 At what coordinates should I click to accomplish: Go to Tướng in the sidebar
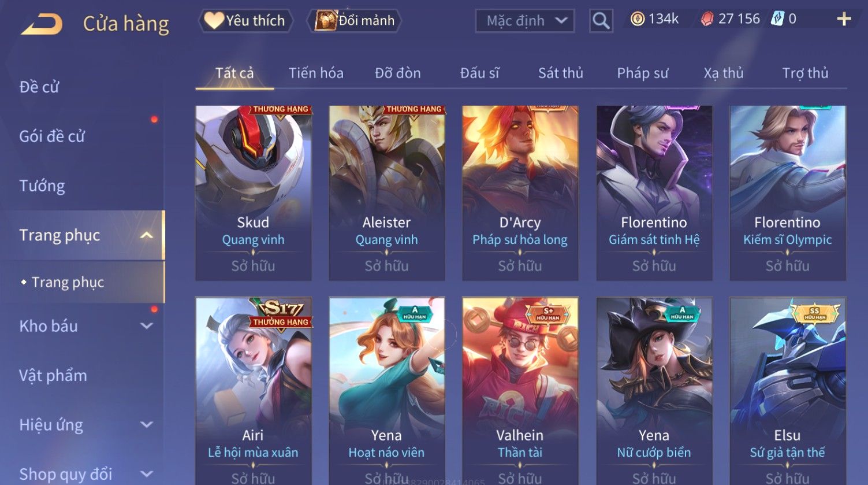(x=42, y=186)
